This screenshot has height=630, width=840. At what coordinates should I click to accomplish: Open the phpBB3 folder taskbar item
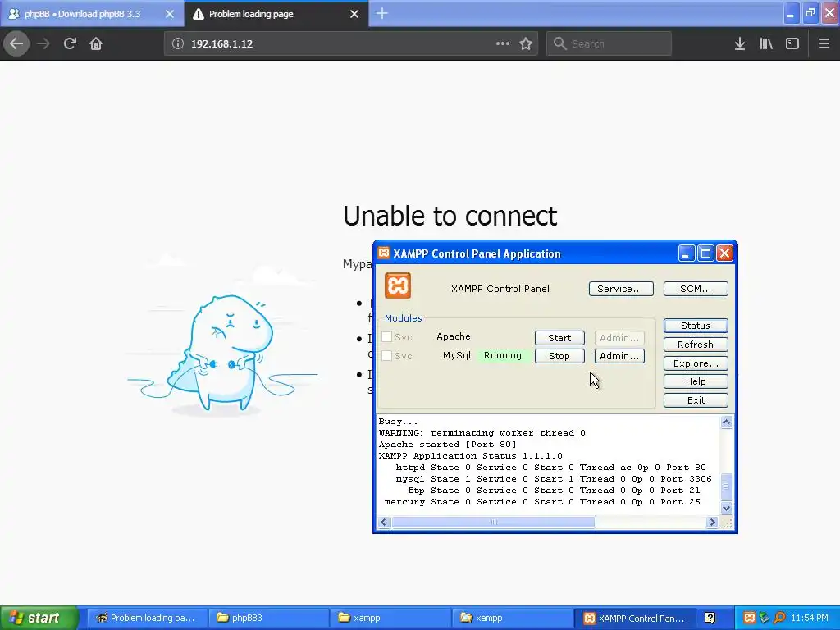point(268,619)
